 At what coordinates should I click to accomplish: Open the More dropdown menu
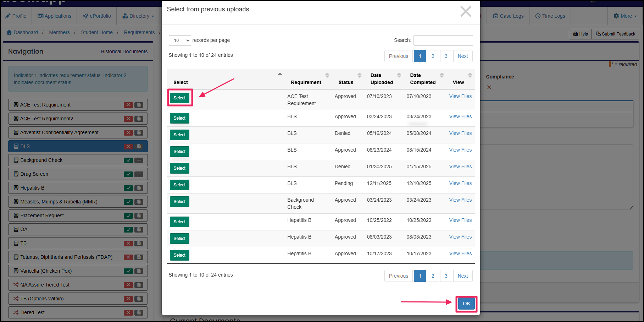pyautogui.click(x=624, y=16)
